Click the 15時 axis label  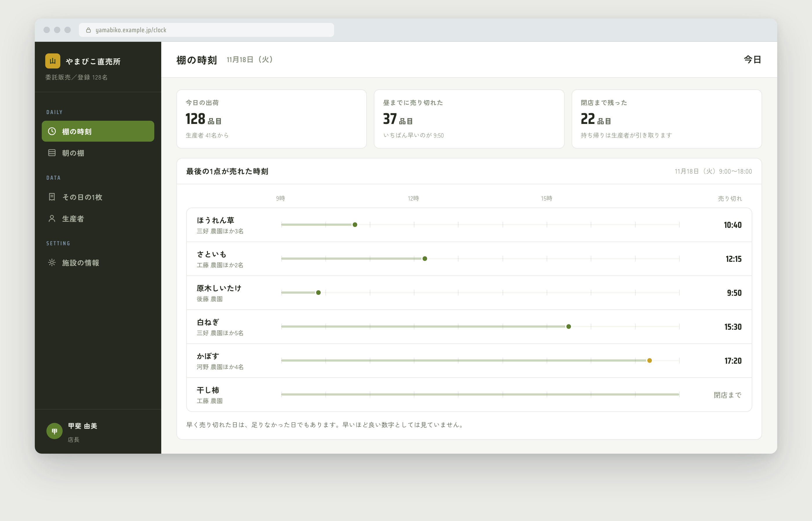[x=546, y=198]
